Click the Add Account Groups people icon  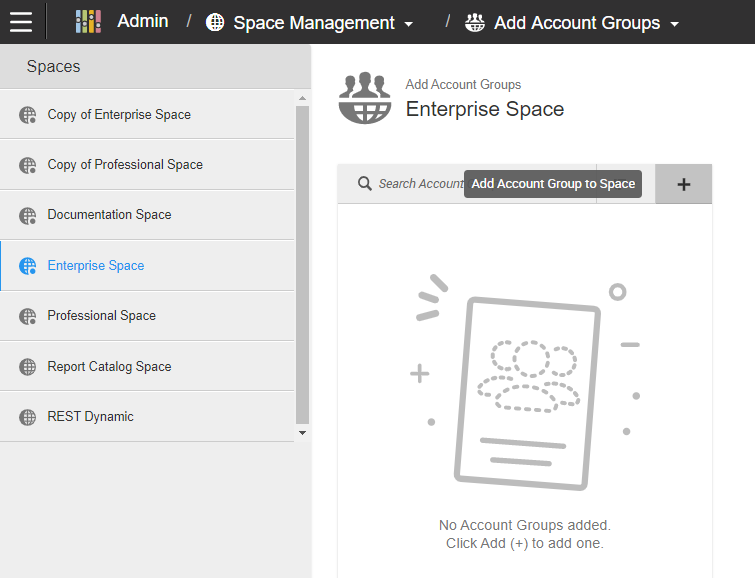coord(475,22)
